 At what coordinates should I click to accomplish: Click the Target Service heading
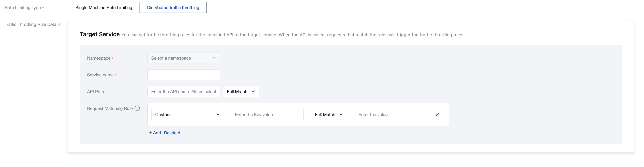[100, 34]
